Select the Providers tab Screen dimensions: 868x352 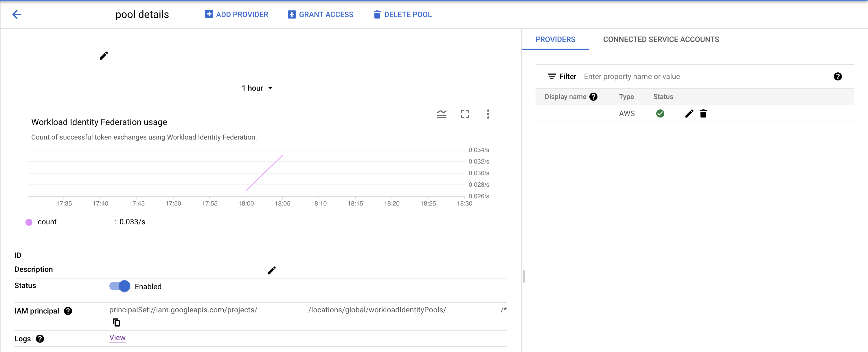pos(555,39)
